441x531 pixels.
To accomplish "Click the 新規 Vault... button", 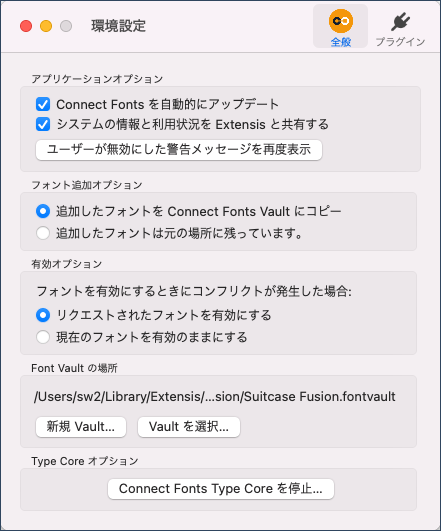I will pyautogui.click(x=81, y=427).
